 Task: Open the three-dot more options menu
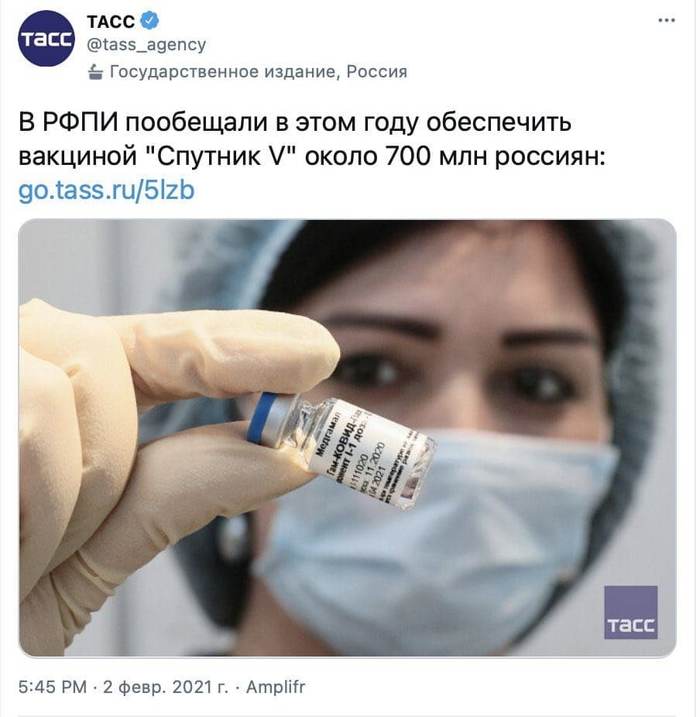pyautogui.click(x=667, y=20)
